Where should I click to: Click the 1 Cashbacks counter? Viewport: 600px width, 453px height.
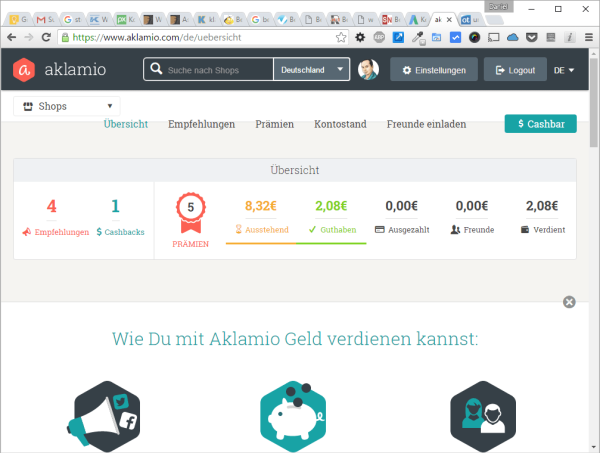click(x=115, y=206)
